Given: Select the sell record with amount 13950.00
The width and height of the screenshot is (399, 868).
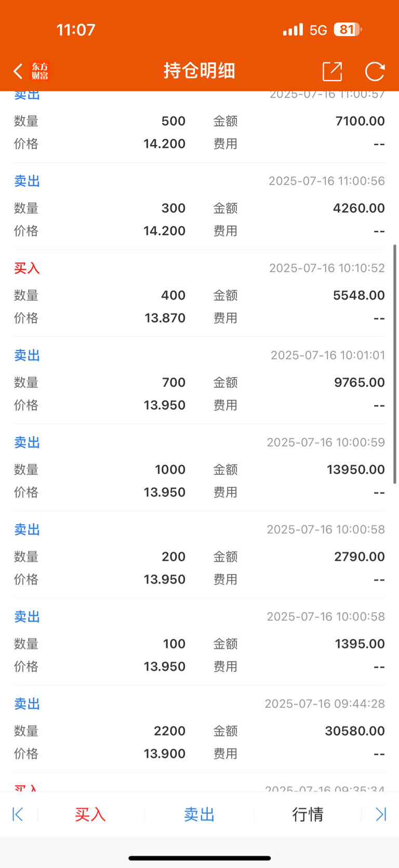Looking at the screenshot, I should point(199,468).
